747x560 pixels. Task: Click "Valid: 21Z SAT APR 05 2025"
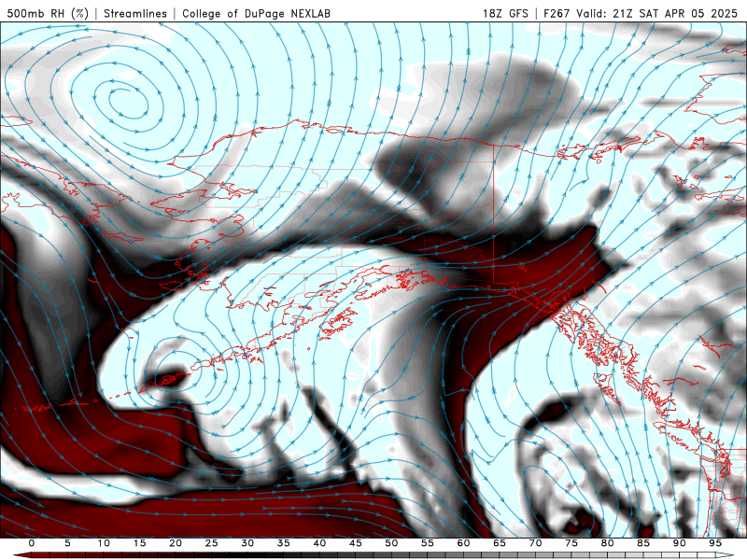656,14
